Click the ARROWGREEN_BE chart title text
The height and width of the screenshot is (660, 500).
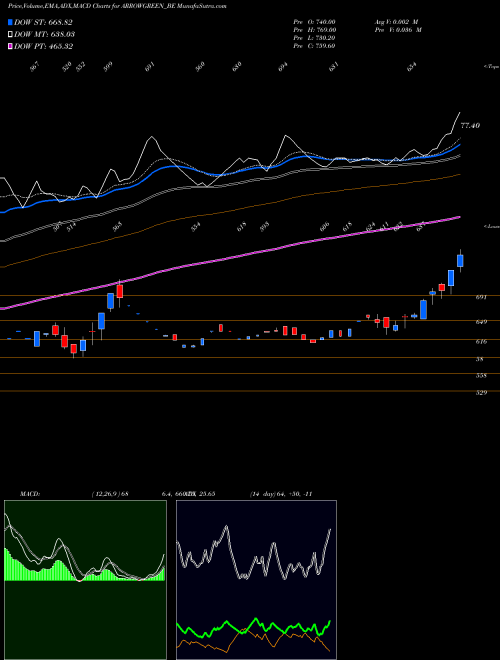click(117, 7)
